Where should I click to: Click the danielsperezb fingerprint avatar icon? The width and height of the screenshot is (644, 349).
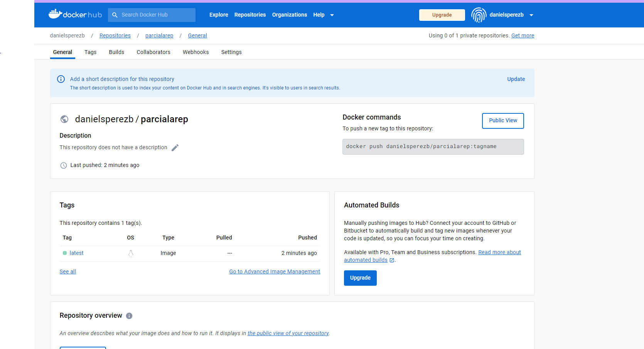tap(479, 15)
